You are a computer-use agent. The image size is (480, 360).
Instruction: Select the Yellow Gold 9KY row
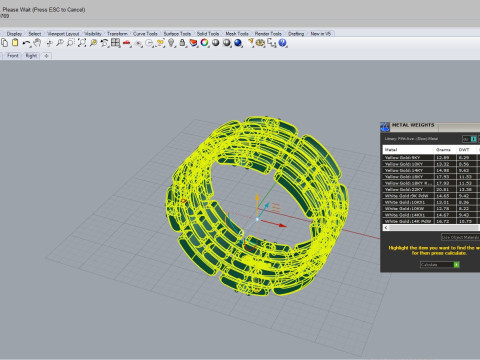click(x=431, y=157)
